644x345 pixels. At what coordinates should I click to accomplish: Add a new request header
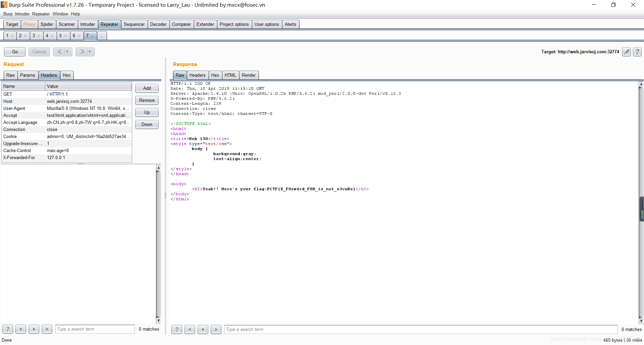[147, 88]
